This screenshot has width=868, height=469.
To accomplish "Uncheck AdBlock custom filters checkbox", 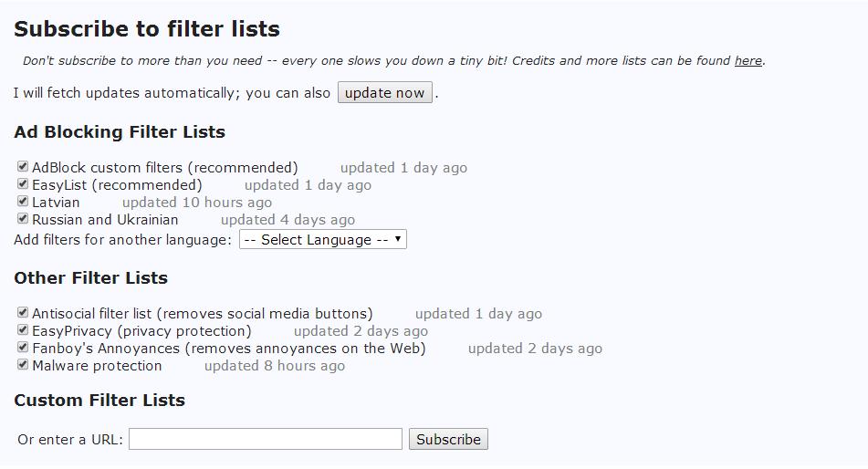I will pyautogui.click(x=23, y=167).
